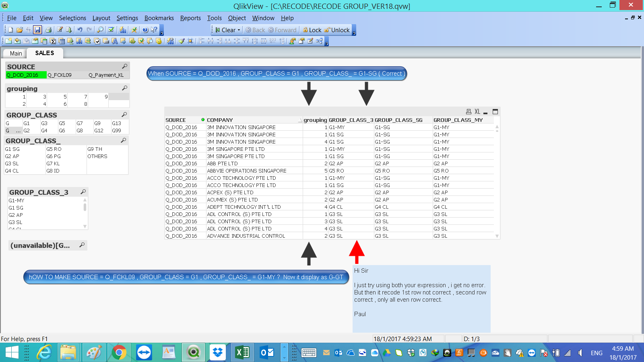The height and width of the screenshot is (362, 644).
Task: Click the table's vertical scrollbar down arrow
Action: [497, 236]
